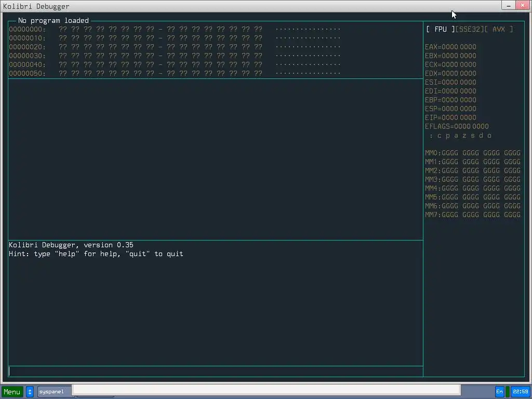Screen dimensions: 532x399
Task: Click the MM4 register row
Action: (473, 188)
